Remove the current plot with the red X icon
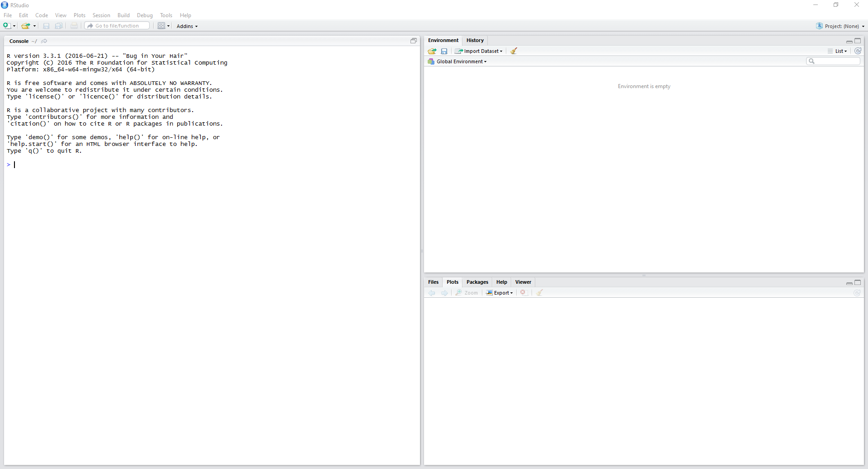This screenshot has height=469, width=868. [x=523, y=293]
